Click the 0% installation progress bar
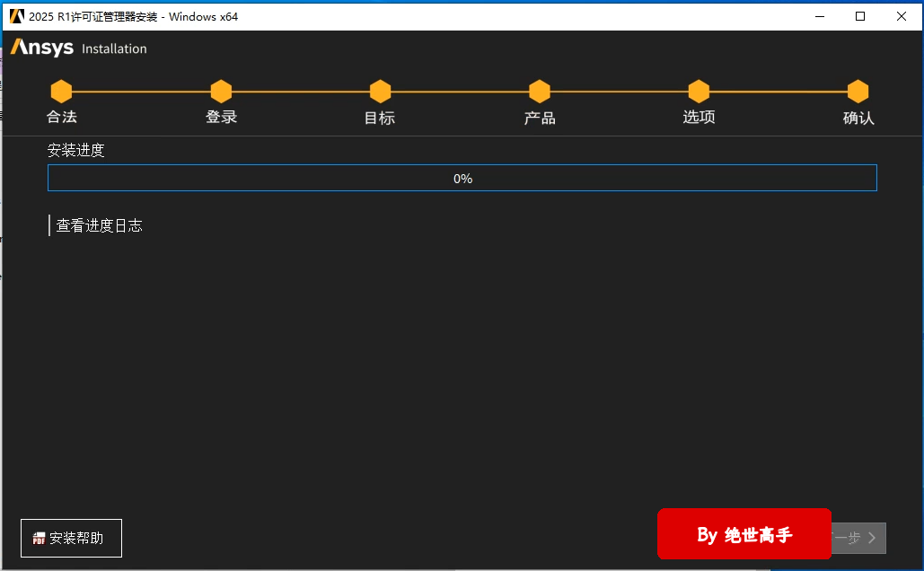Viewport: 924px width, 571px height. [x=462, y=178]
